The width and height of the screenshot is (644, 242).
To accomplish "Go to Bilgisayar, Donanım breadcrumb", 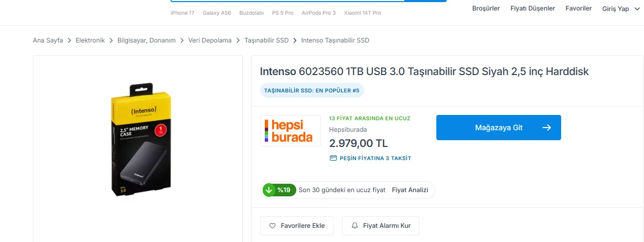I will 146,40.
